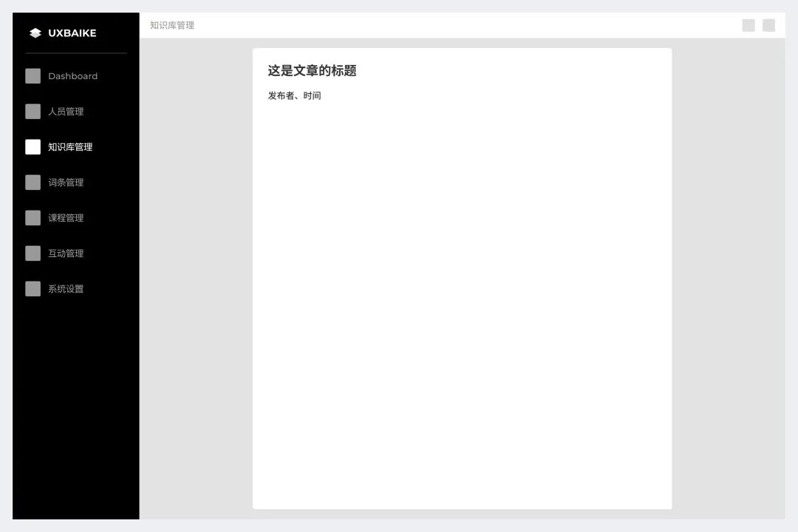The image size is (798, 532).
Task: Click the article title 这是文章的标题
Action: (311, 70)
